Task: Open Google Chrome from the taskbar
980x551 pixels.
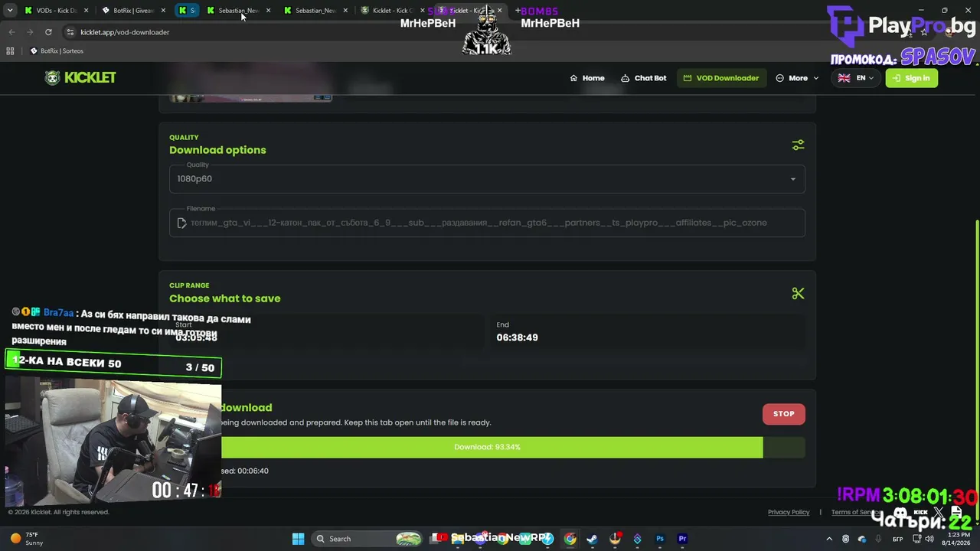Action: [x=570, y=539]
